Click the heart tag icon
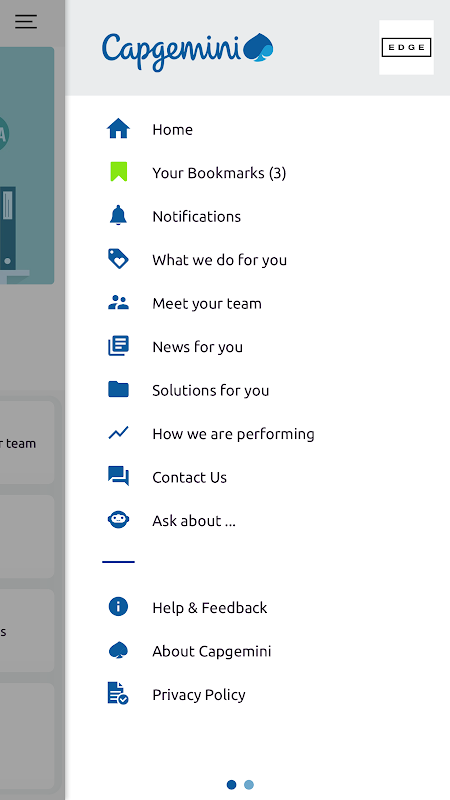 click(x=118, y=259)
